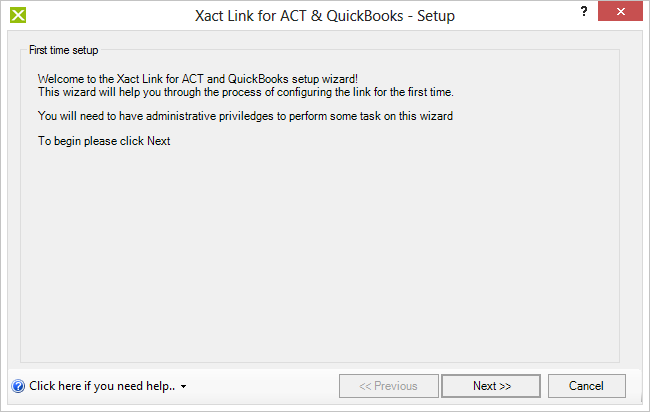Click the "This wizard will help you" sentence
Image resolution: width=650 pixels, height=412 pixels.
point(246,92)
